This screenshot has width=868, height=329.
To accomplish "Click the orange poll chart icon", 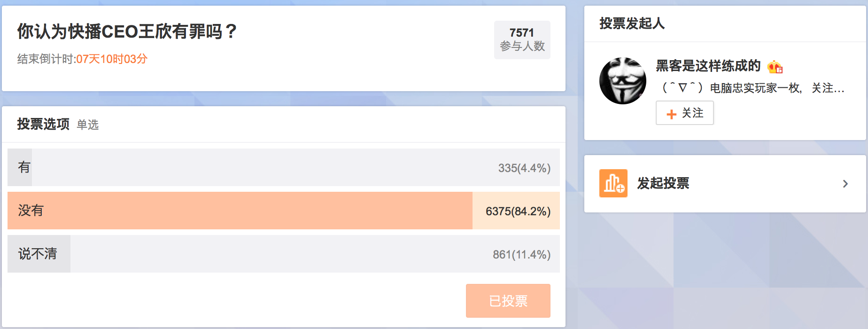I will (613, 183).
